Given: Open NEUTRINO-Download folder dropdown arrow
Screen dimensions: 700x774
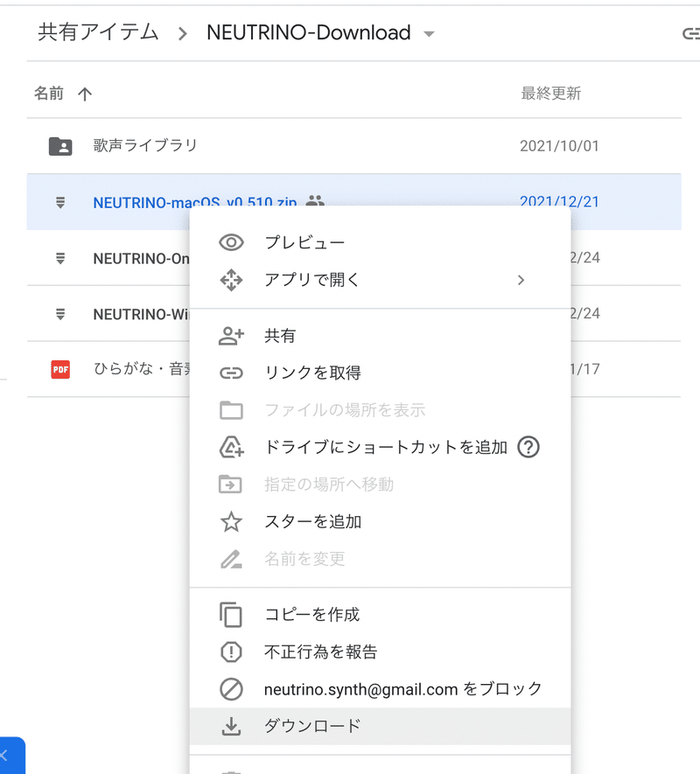Looking at the screenshot, I should coord(429,34).
